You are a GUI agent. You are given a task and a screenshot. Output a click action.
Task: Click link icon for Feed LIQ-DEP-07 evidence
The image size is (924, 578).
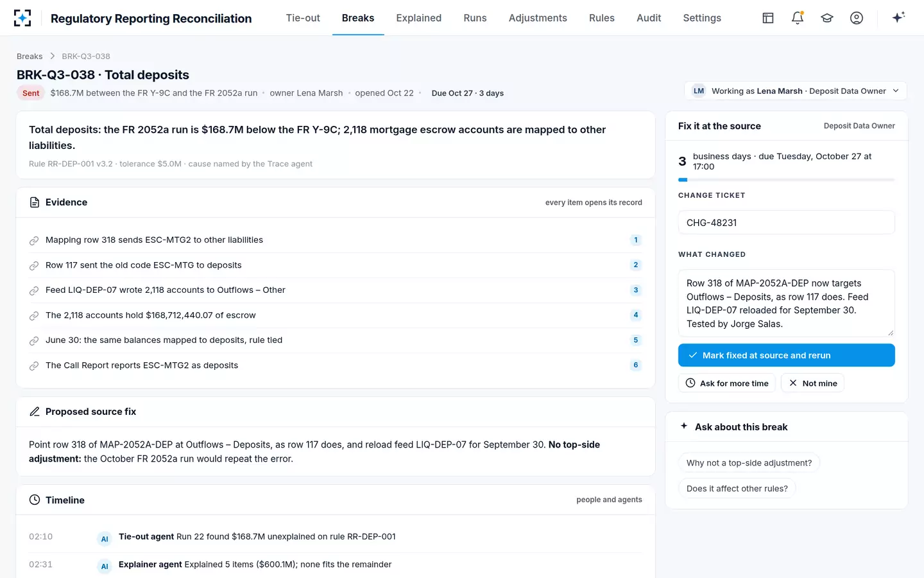coord(34,290)
